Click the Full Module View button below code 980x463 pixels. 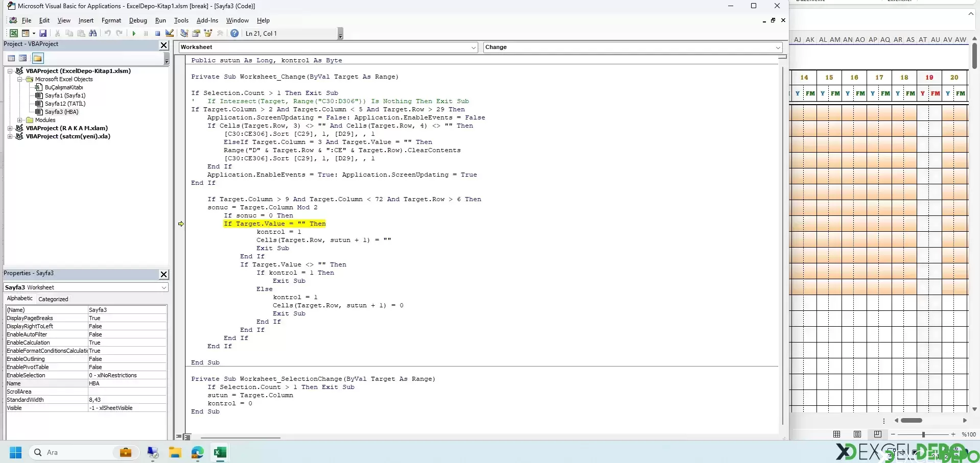tap(187, 437)
